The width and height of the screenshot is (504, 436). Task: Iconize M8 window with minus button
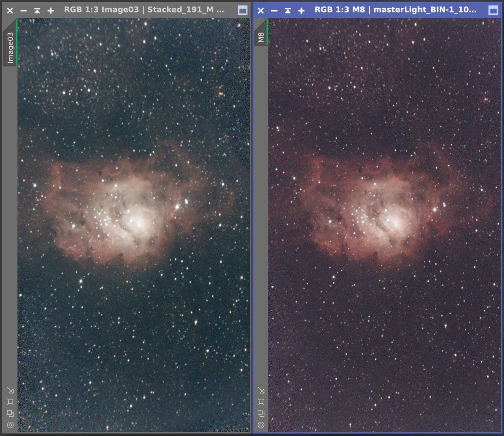[274, 10]
